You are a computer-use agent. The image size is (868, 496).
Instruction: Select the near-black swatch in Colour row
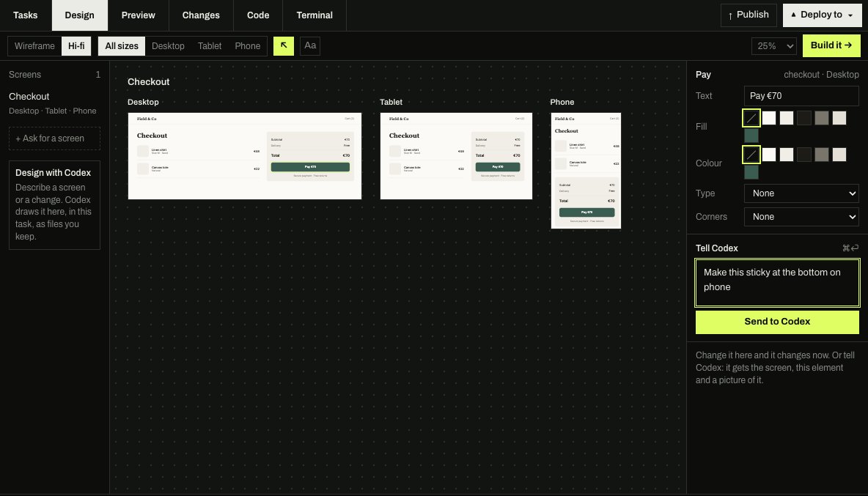[x=803, y=155]
